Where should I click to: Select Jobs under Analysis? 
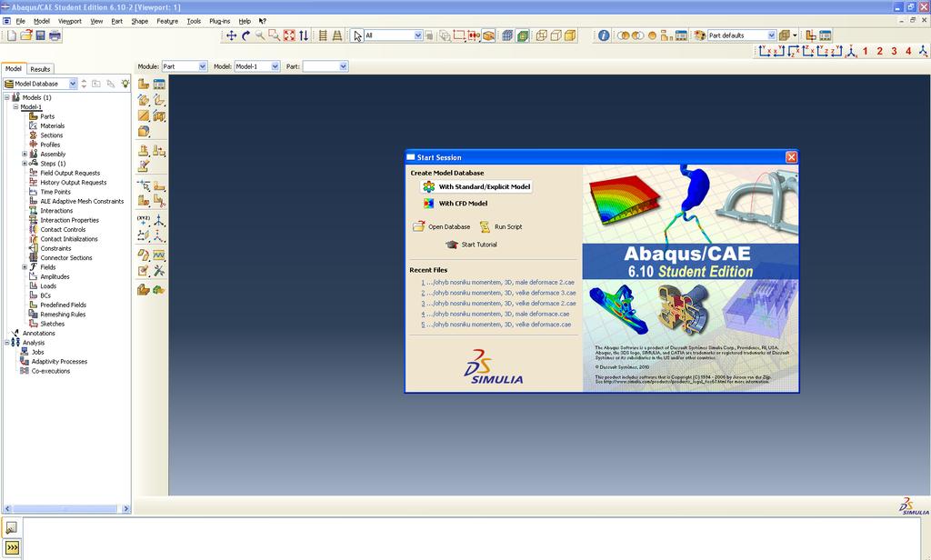[38, 352]
